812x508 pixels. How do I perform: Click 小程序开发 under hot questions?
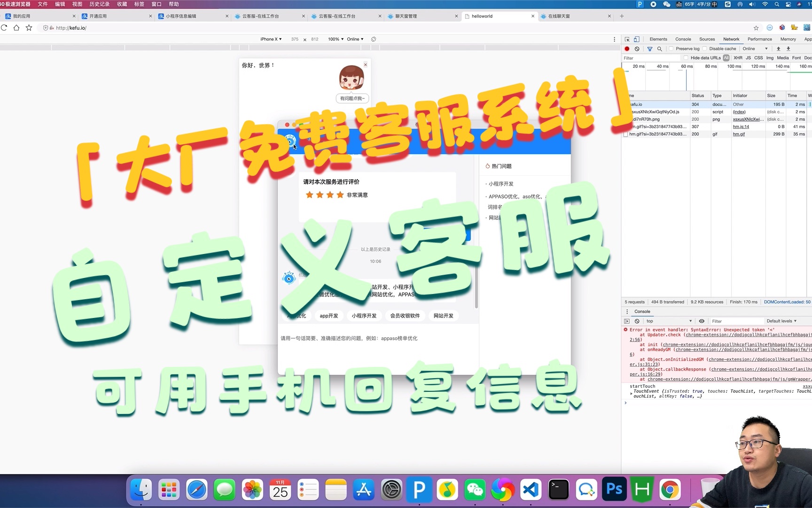(x=501, y=184)
